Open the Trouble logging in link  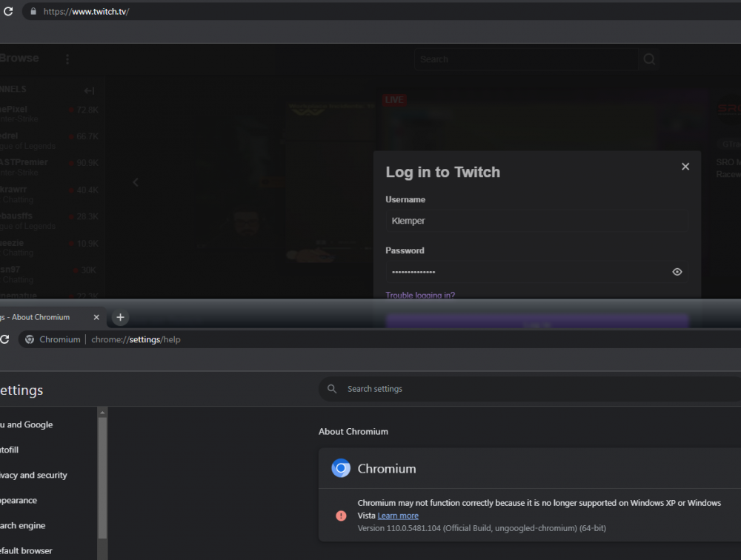420,296
